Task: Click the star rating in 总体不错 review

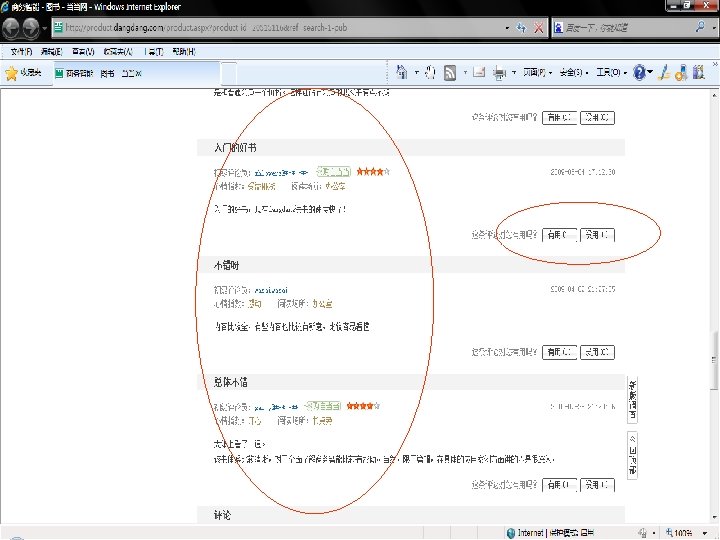Action: click(x=363, y=406)
